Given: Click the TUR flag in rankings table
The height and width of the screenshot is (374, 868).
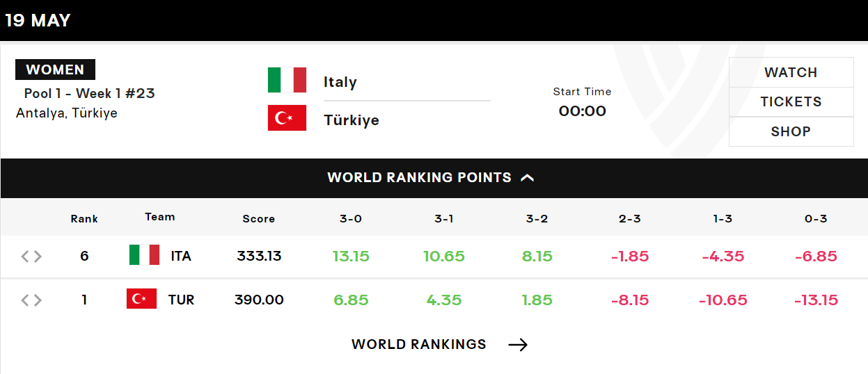Looking at the screenshot, I should [141, 299].
